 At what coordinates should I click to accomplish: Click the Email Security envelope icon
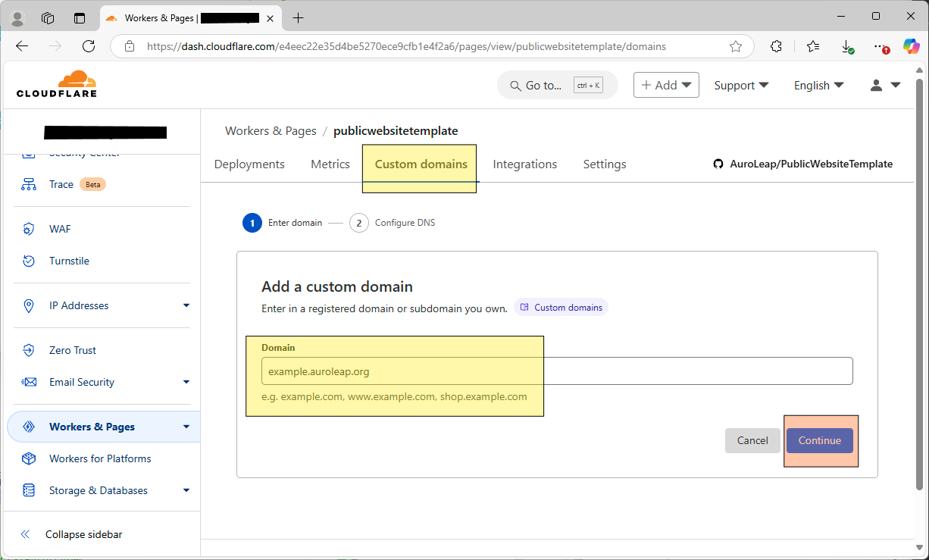(29, 382)
